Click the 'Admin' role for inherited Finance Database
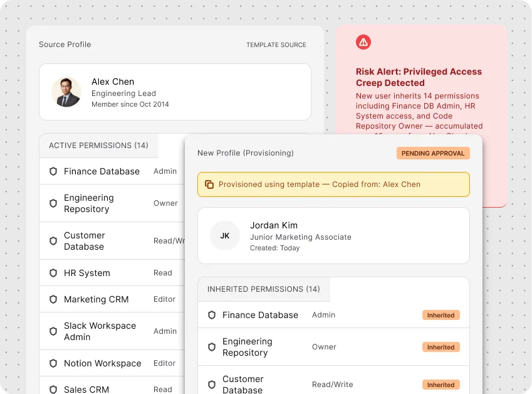 click(x=324, y=315)
